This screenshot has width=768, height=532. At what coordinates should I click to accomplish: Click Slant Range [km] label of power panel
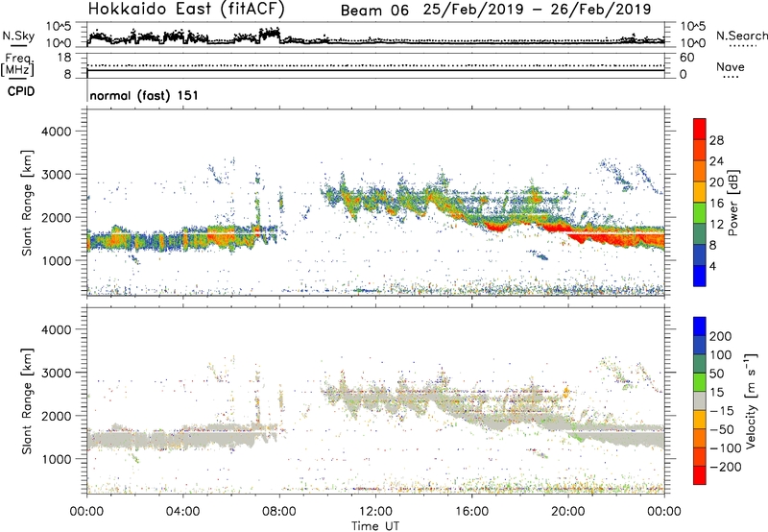[x=27, y=203]
